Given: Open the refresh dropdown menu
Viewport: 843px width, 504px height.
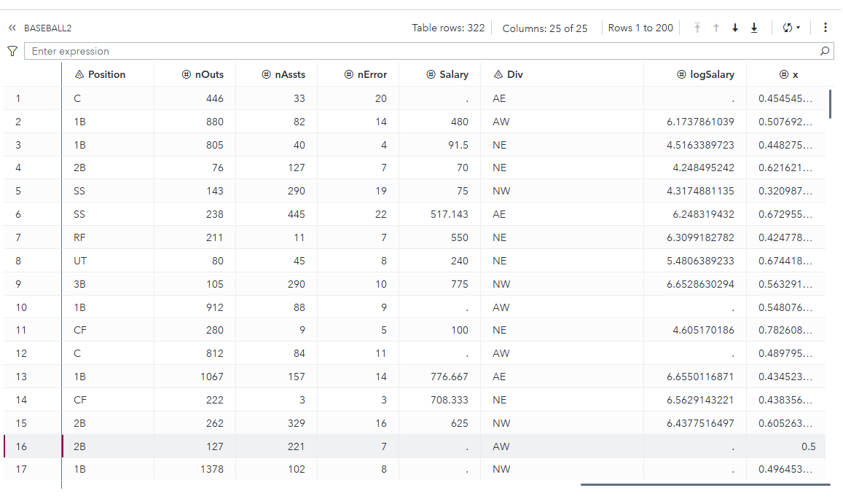Looking at the screenshot, I should (x=791, y=28).
